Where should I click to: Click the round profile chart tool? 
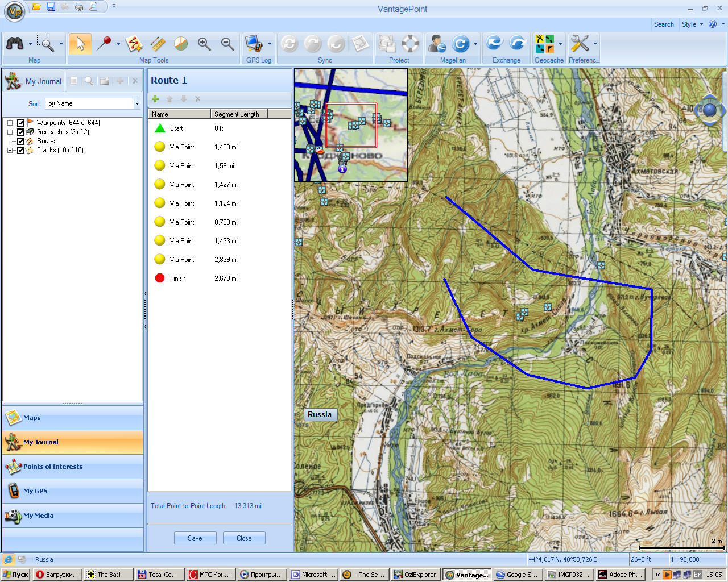[181, 43]
